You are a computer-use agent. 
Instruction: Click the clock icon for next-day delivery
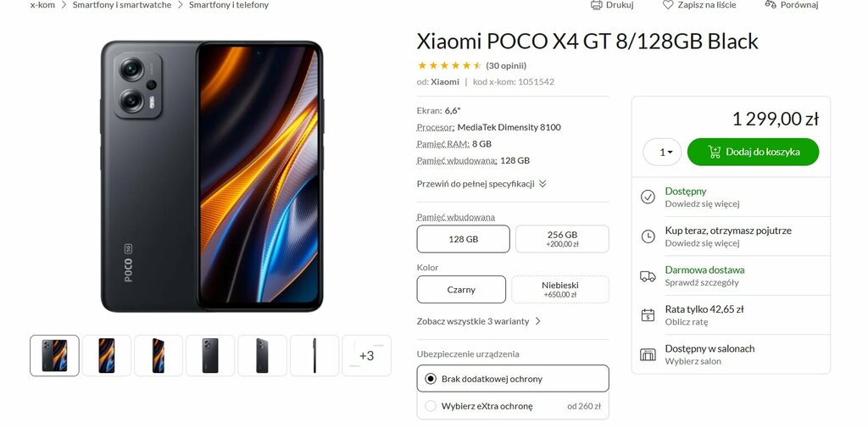tap(648, 236)
